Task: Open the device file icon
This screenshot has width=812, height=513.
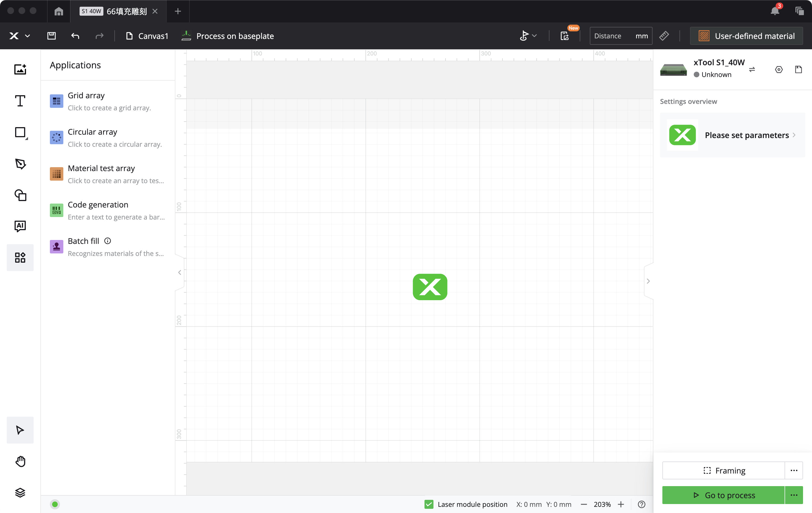Action: click(798, 69)
